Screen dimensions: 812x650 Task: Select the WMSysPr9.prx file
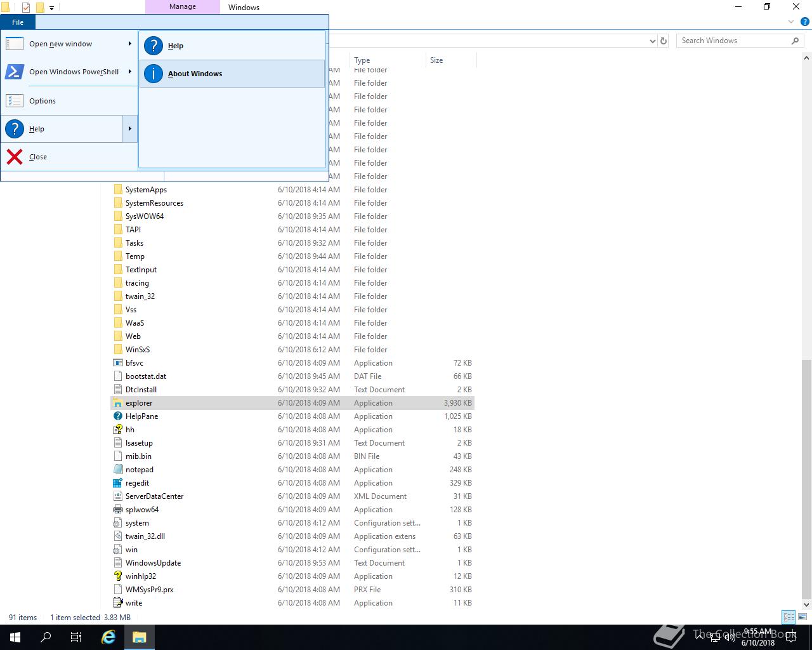[149, 590]
